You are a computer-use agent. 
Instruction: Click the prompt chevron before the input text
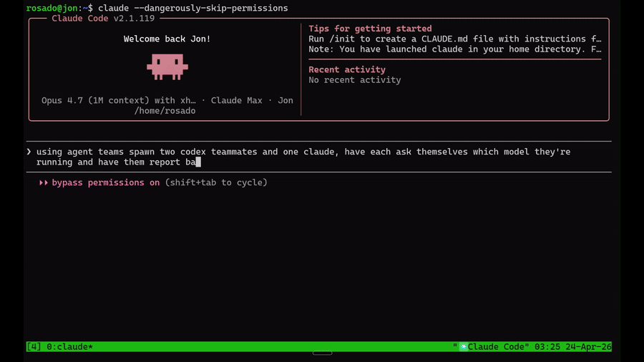29,152
